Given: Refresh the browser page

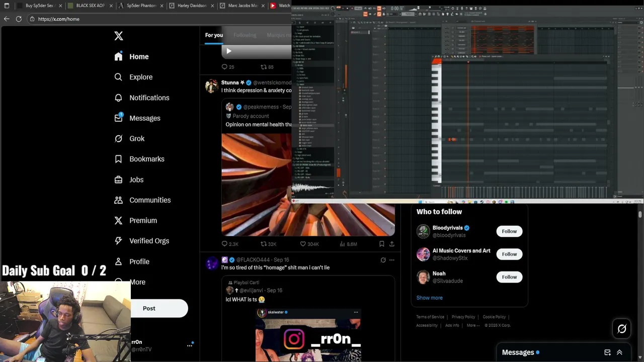Looking at the screenshot, I should click(x=19, y=19).
